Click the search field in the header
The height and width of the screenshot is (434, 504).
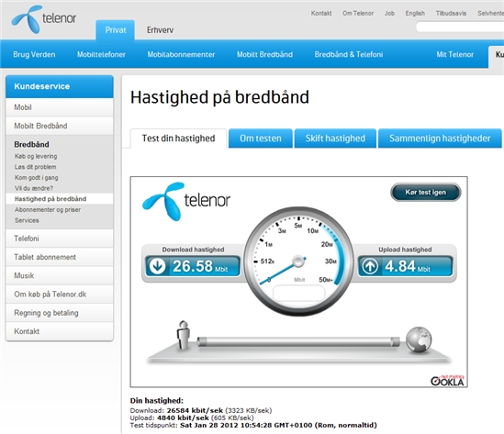[460, 27]
